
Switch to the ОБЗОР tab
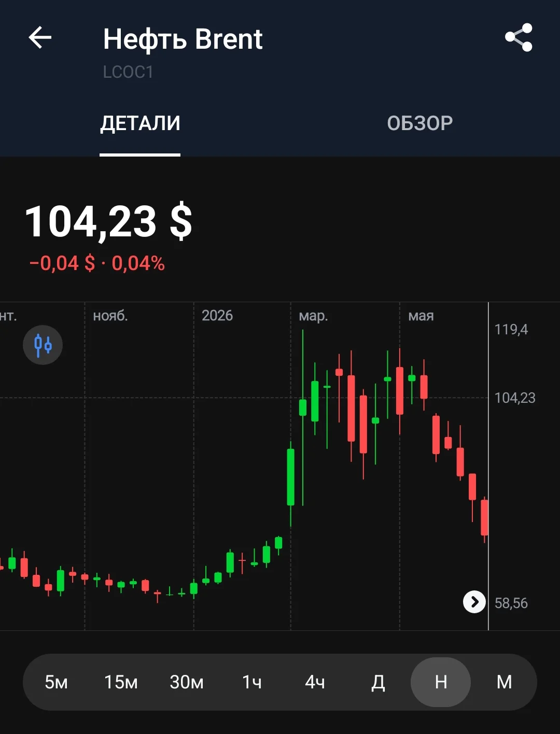(x=420, y=123)
